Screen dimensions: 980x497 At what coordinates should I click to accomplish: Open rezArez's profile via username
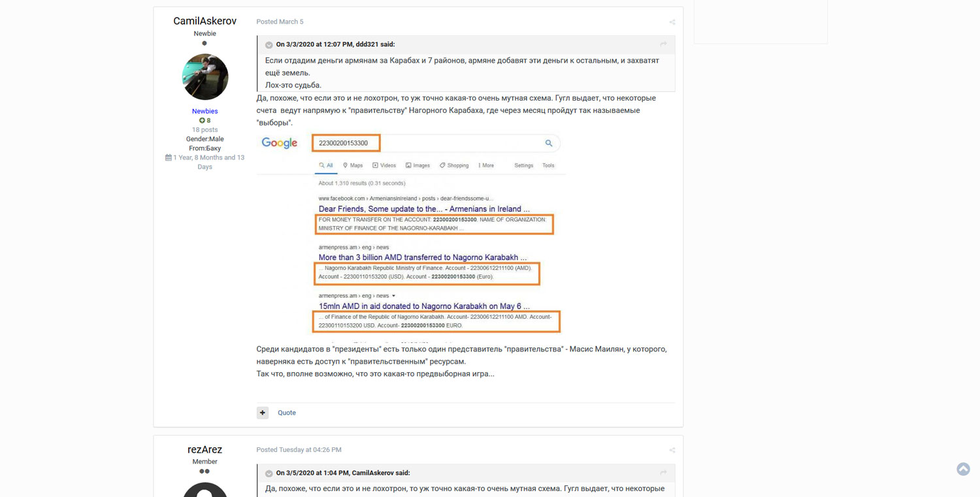pyautogui.click(x=204, y=449)
